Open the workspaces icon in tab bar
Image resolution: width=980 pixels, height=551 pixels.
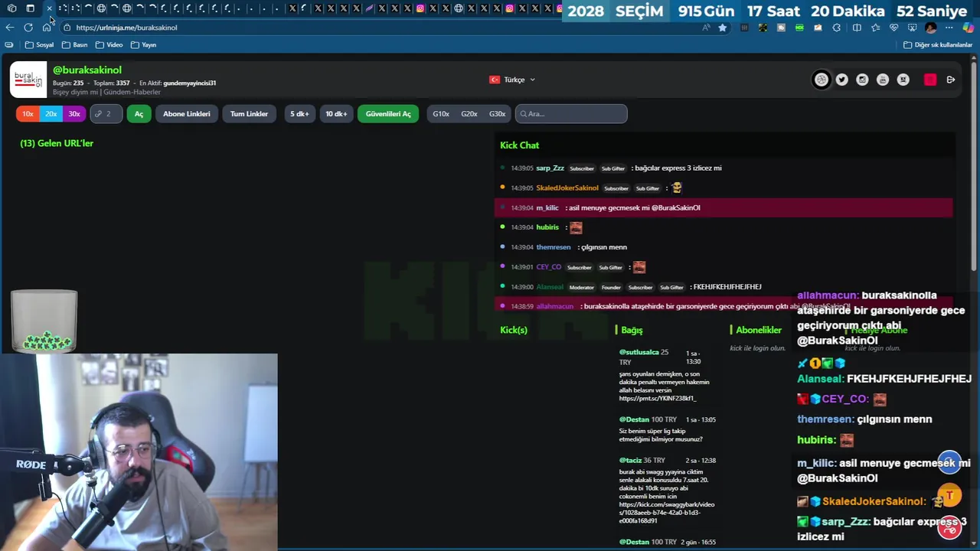(x=11, y=8)
